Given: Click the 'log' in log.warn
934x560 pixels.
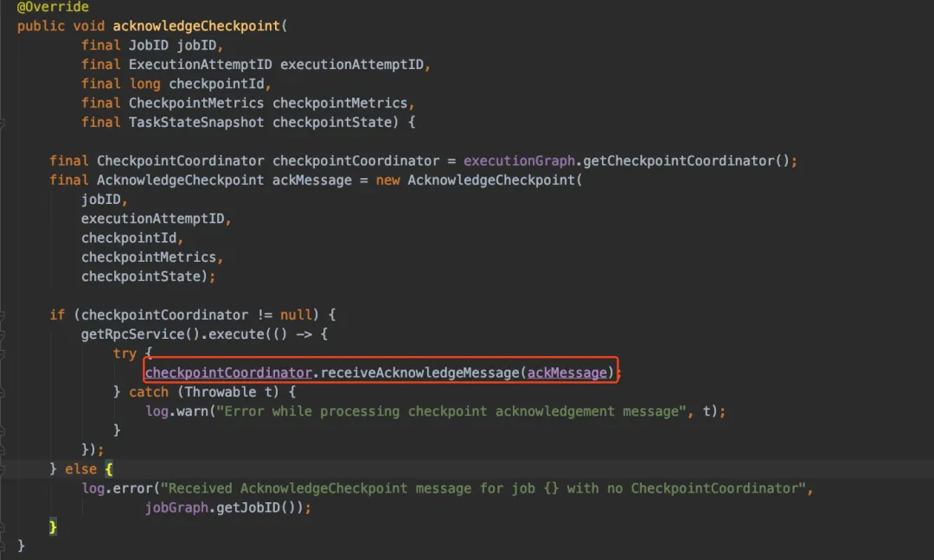Looking at the screenshot, I should click(157, 411).
